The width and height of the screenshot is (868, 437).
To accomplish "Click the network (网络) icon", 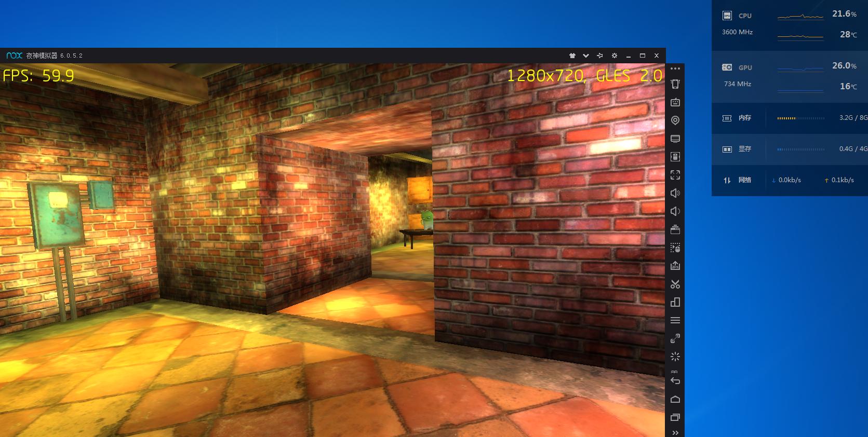I will click(727, 180).
